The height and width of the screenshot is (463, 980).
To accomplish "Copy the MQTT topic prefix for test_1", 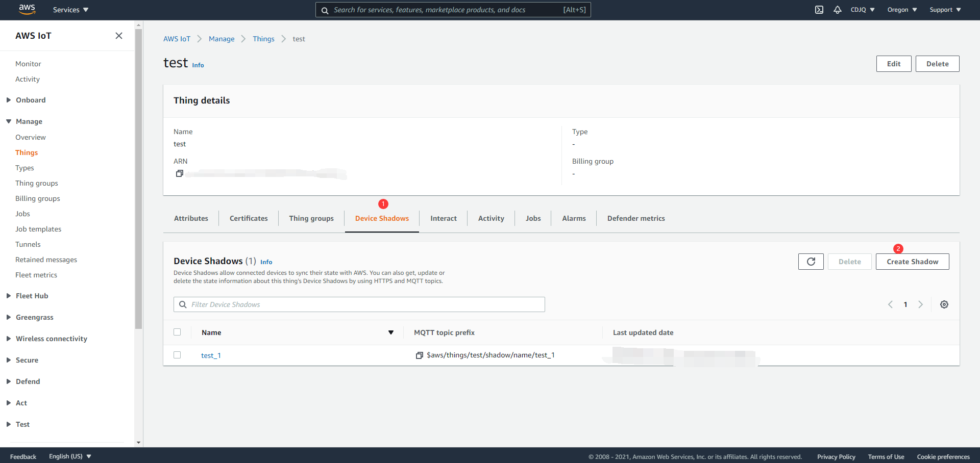I will pos(420,355).
